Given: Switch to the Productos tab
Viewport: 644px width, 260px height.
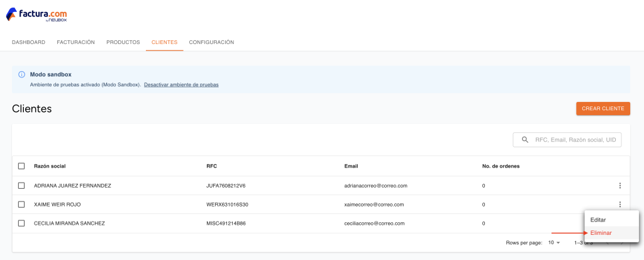Looking at the screenshot, I should (123, 42).
